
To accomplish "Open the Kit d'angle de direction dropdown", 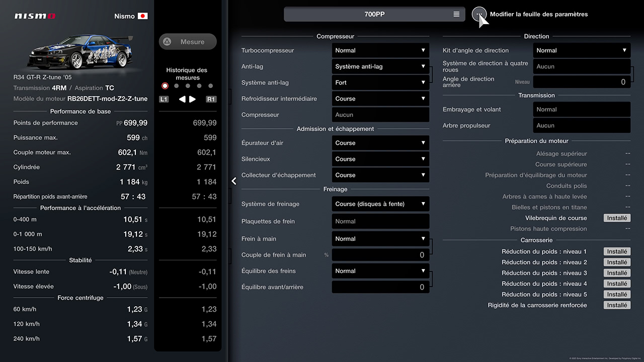I will 582,50.
